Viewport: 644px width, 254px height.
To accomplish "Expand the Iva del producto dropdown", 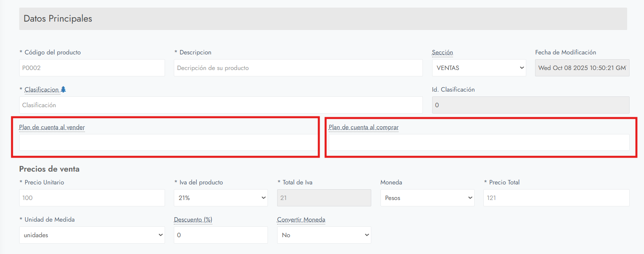I will [221, 198].
